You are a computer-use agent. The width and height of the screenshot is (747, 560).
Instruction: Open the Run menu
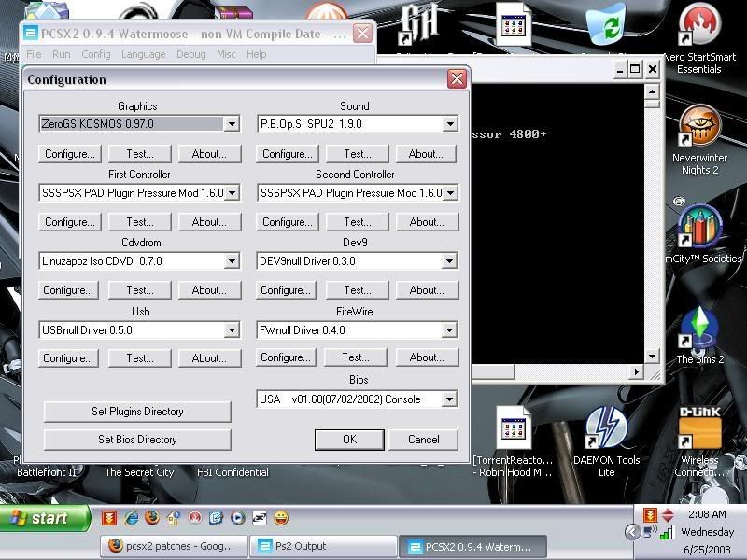[62, 54]
